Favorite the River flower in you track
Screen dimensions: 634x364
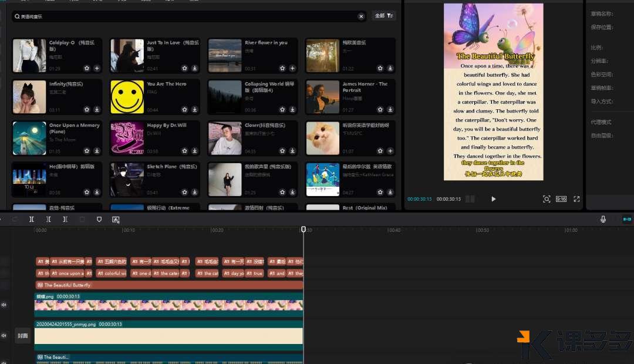tap(282, 68)
